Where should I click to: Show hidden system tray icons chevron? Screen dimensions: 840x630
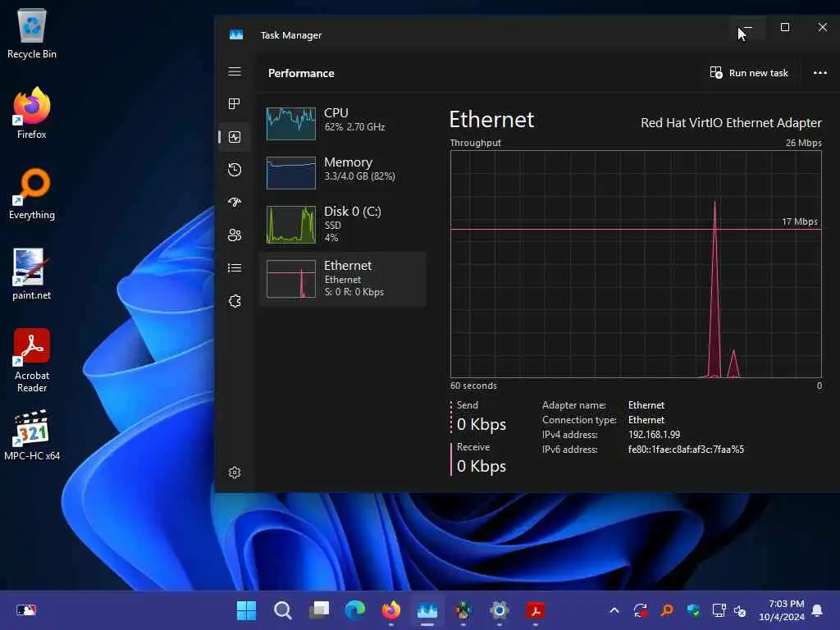614,610
